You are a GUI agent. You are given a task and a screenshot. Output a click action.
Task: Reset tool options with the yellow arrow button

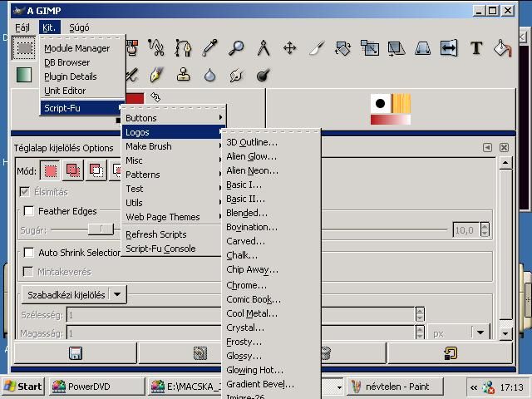point(450,353)
